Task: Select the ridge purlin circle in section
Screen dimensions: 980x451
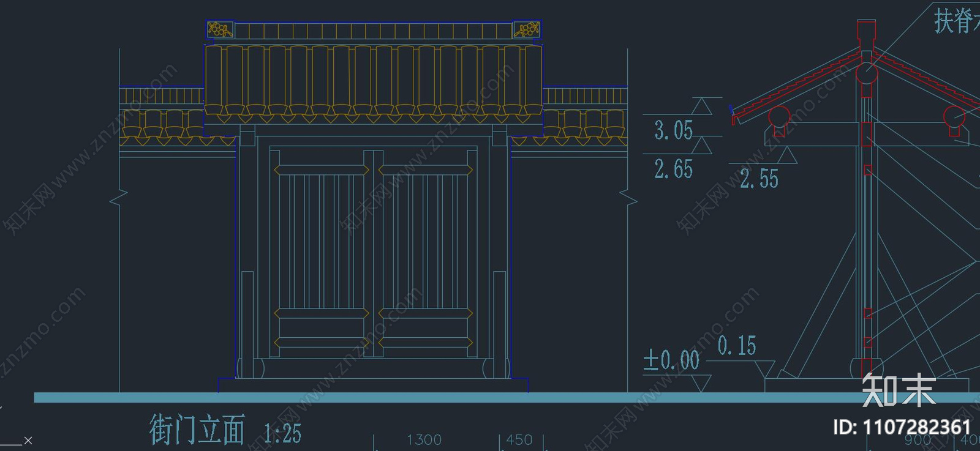Action: (x=867, y=73)
